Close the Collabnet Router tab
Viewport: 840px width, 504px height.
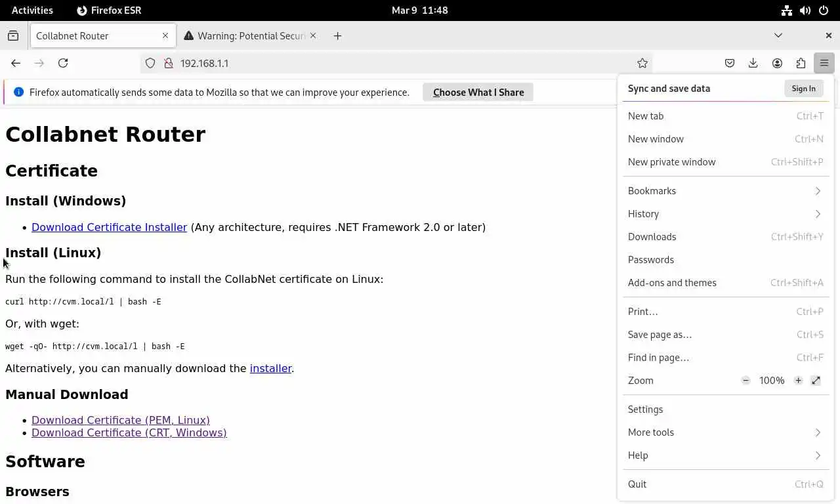[x=165, y=35]
